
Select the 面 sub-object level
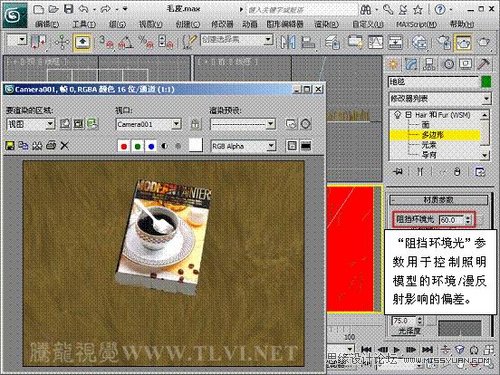click(425, 125)
